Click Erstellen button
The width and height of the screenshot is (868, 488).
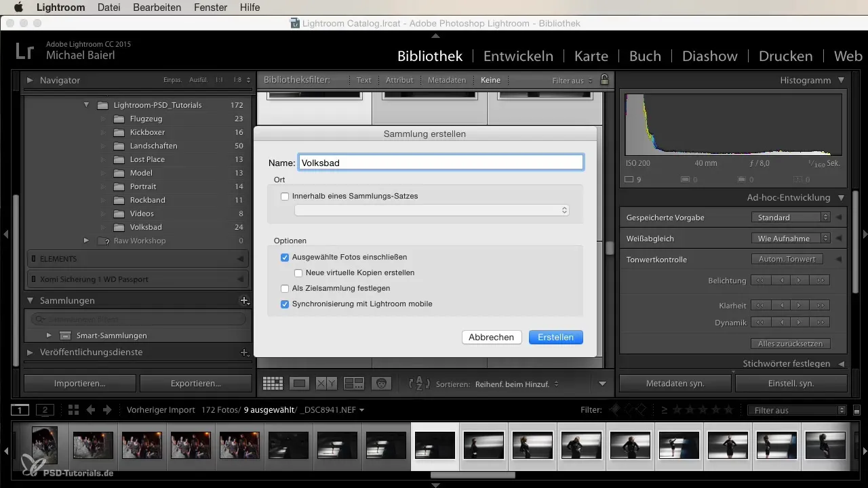(x=555, y=338)
